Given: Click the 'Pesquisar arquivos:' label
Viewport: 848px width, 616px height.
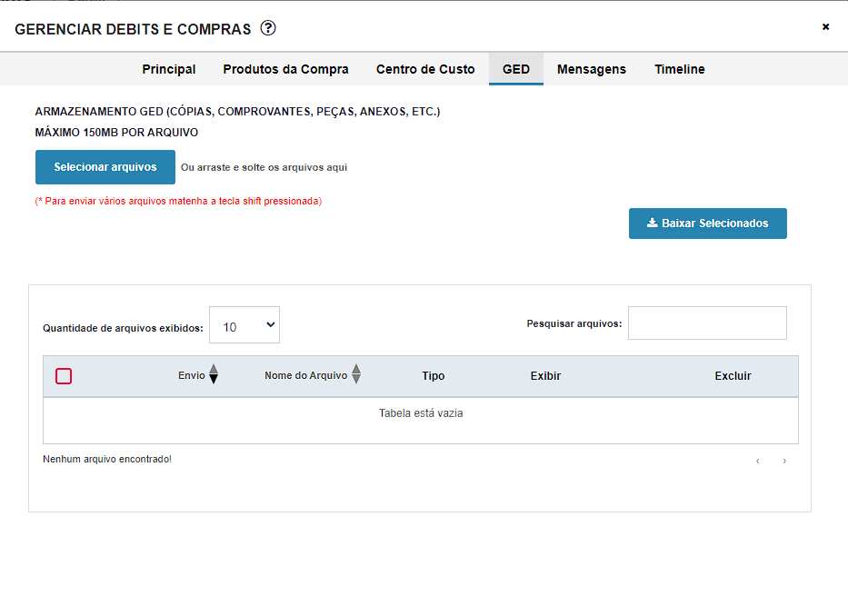Looking at the screenshot, I should 574,324.
